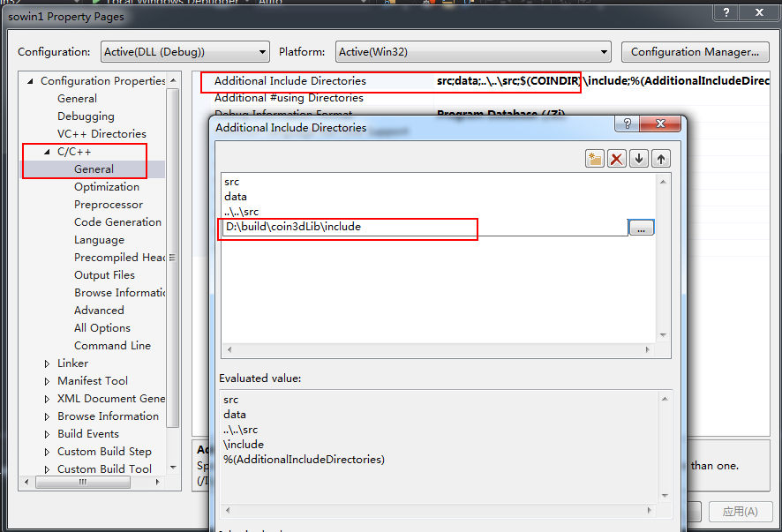Delete selected directory with red X icon

tap(617, 159)
